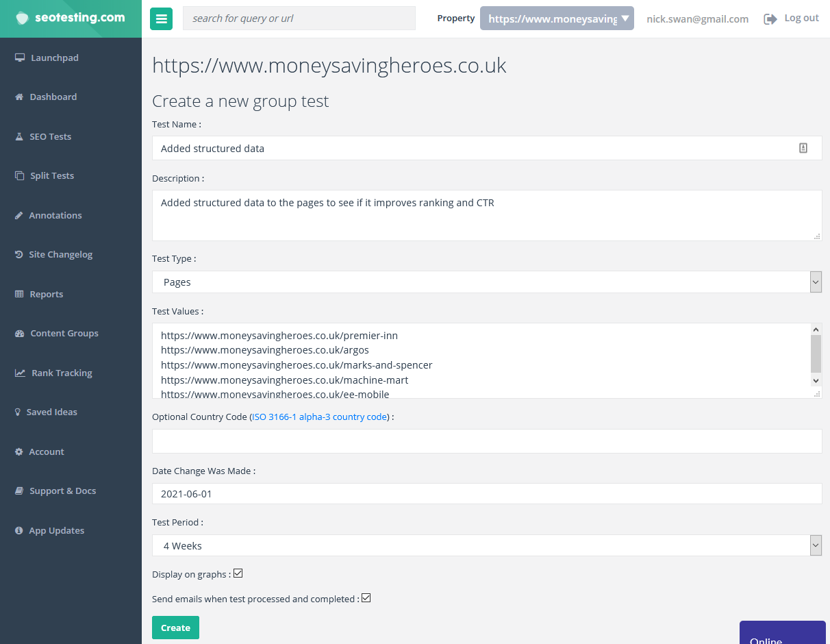The height and width of the screenshot is (644, 830).
Task: Click the Site Changelog history icon
Action: pyautogui.click(x=19, y=254)
